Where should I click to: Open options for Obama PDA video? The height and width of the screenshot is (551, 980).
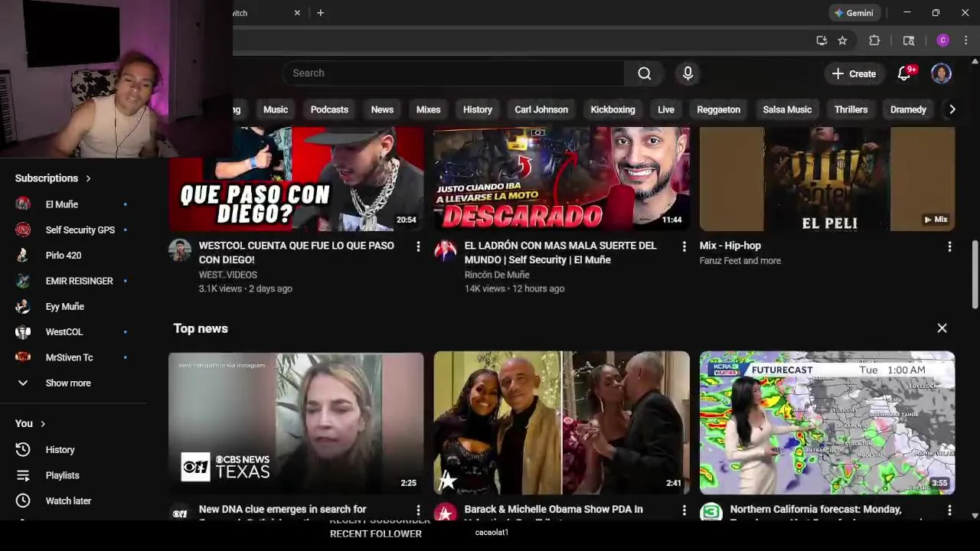(684, 510)
